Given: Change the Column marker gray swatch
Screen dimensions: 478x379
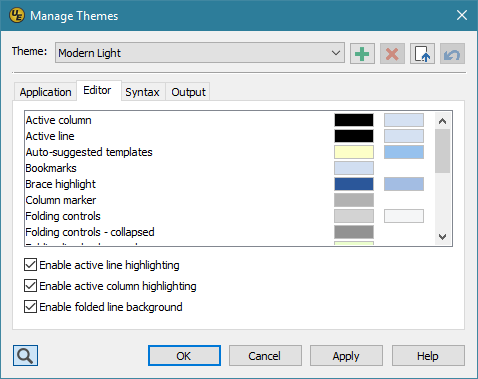Looking at the screenshot, I should 354,200.
